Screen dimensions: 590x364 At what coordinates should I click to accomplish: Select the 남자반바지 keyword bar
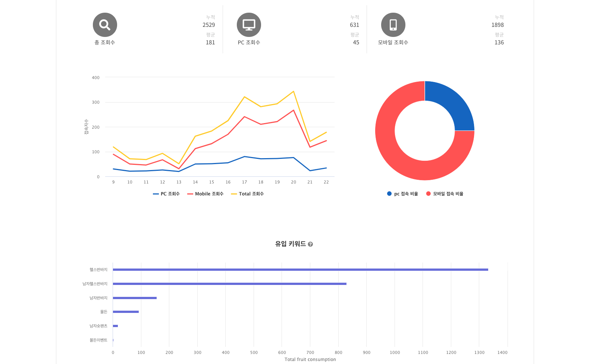(135, 298)
